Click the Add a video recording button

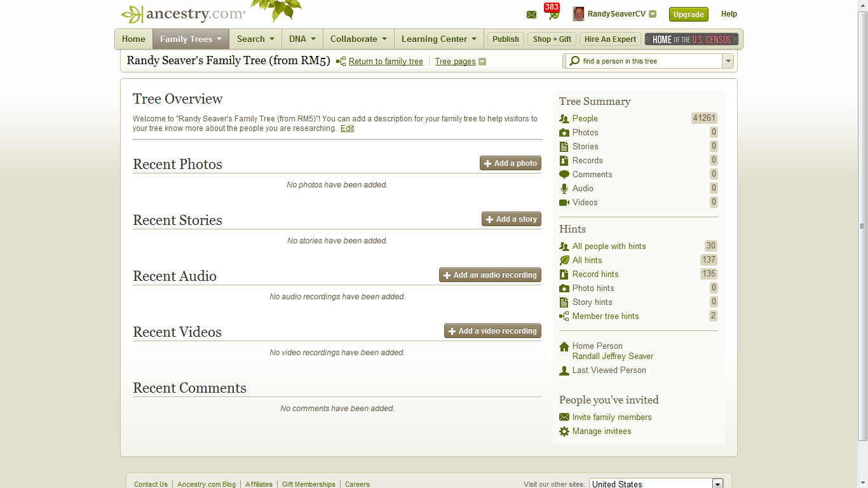492,331
